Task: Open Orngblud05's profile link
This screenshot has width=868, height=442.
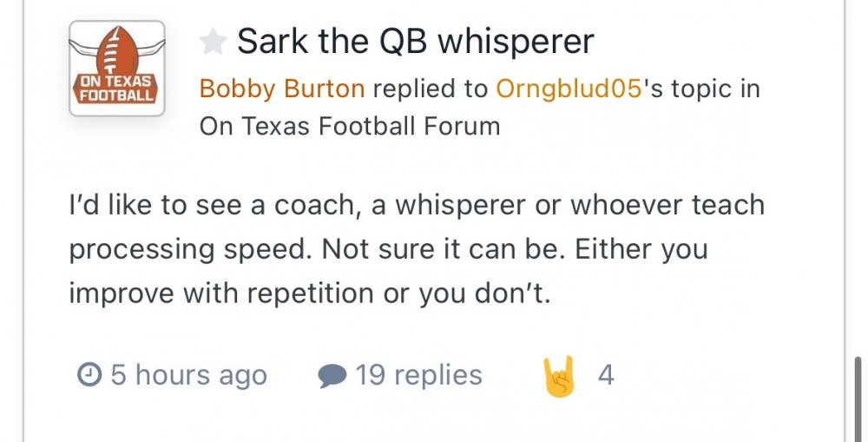Action: (x=568, y=88)
